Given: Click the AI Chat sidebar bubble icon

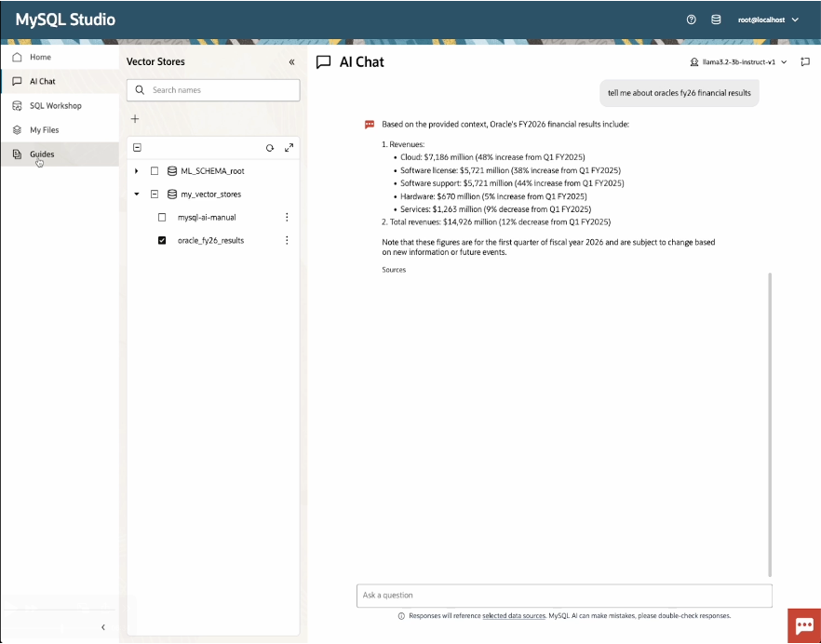Looking at the screenshot, I should 18,81.
